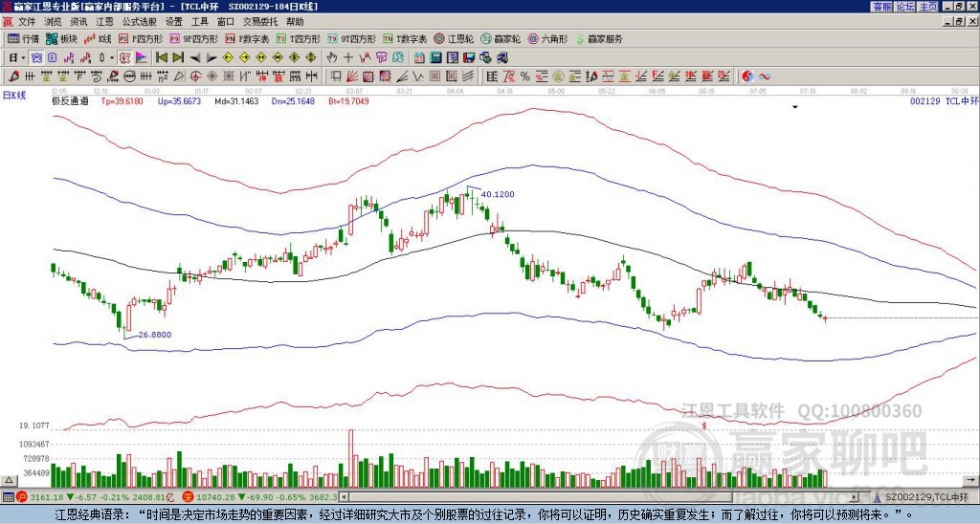
Task: Click the yin-yang circle icon
Action: (747, 76)
